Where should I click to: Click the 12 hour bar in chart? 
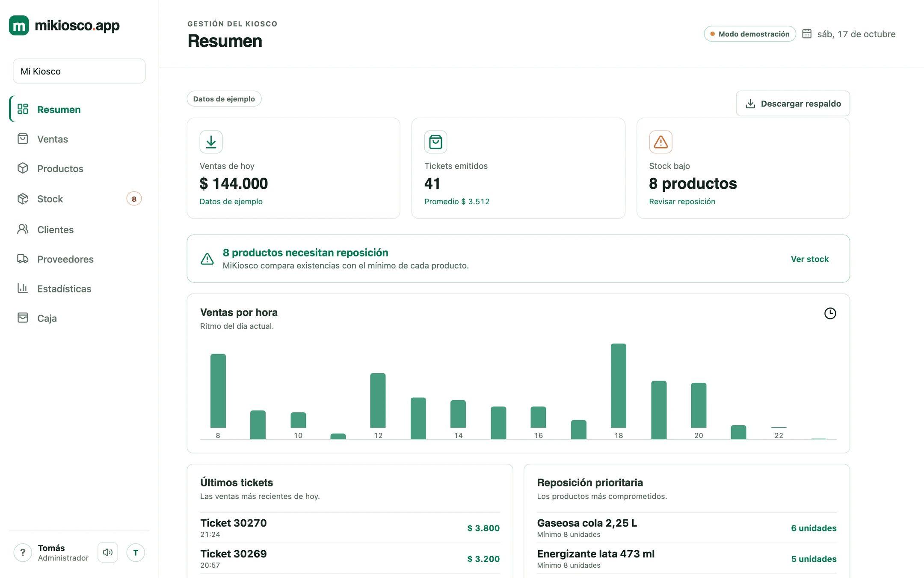pyautogui.click(x=378, y=400)
